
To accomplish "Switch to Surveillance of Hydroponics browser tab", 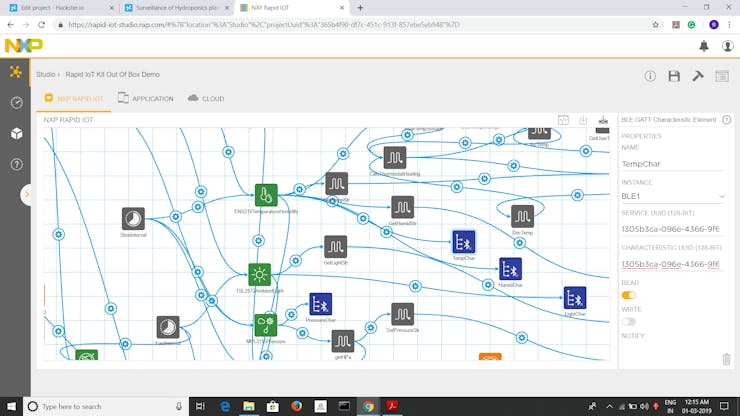I will [x=177, y=8].
